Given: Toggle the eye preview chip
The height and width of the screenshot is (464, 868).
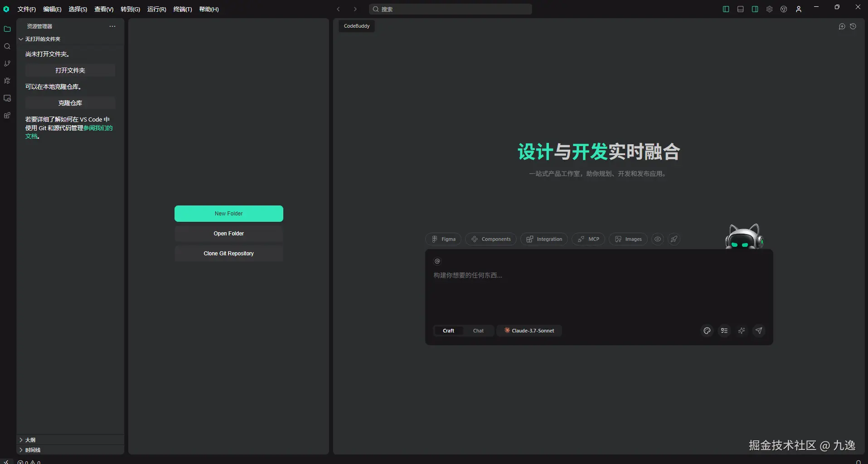Looking at the screenshot, I should [x=658, y=239].
